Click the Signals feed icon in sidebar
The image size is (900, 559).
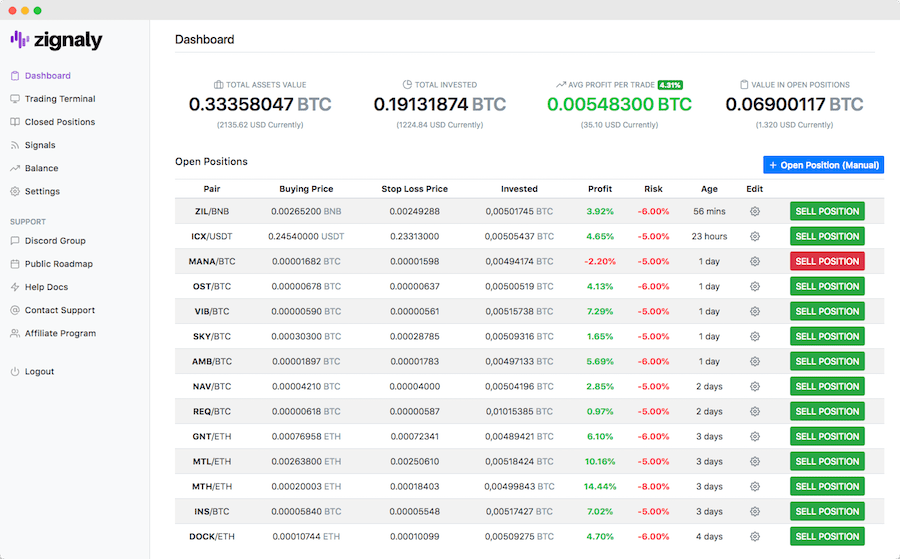point(15,145)
